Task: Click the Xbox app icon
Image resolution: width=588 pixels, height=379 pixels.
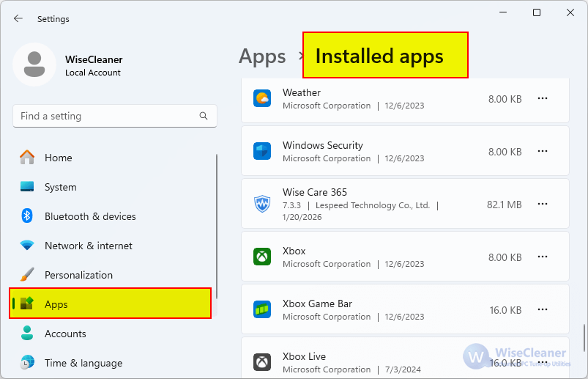Action: point(262,257)
